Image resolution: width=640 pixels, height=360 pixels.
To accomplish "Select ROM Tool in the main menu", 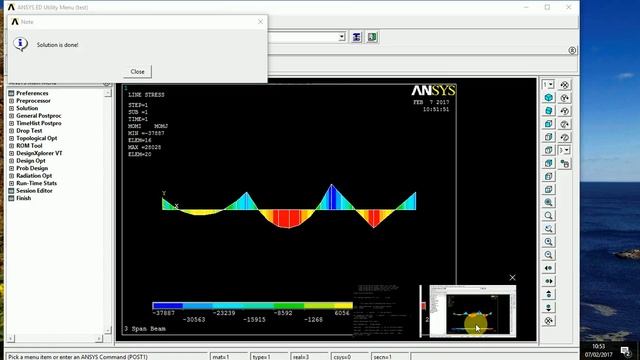I will pyautogui.click(x=29, y=146).
